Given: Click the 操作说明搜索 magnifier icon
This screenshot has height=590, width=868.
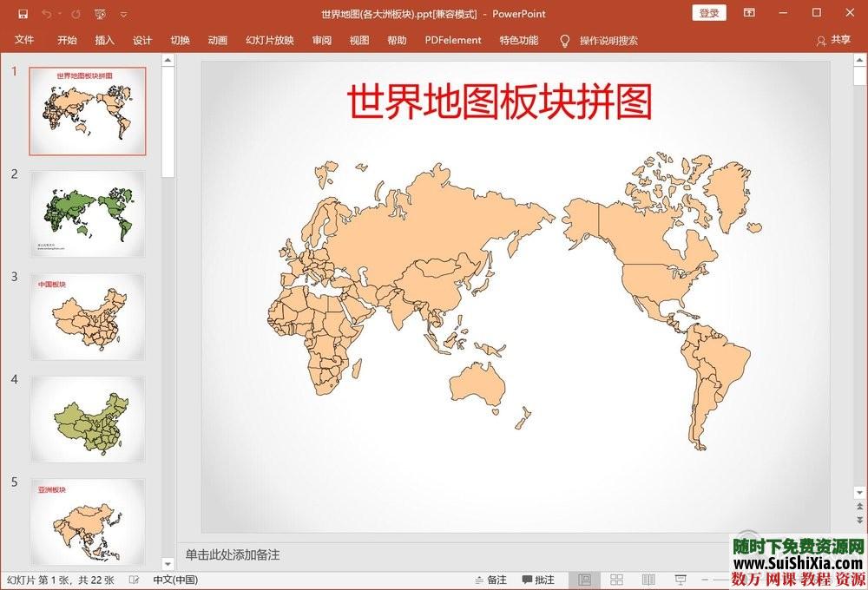Looking at the screenshot, I should 563,40.
